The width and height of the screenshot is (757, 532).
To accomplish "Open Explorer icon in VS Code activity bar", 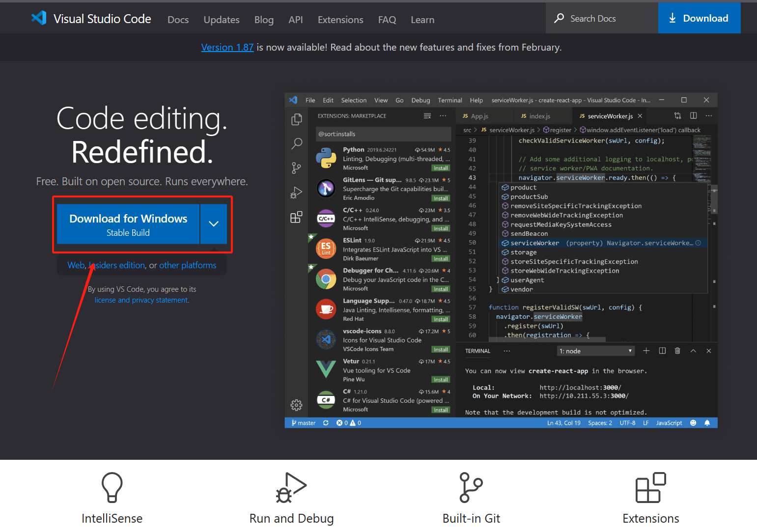I will (297, 119).
